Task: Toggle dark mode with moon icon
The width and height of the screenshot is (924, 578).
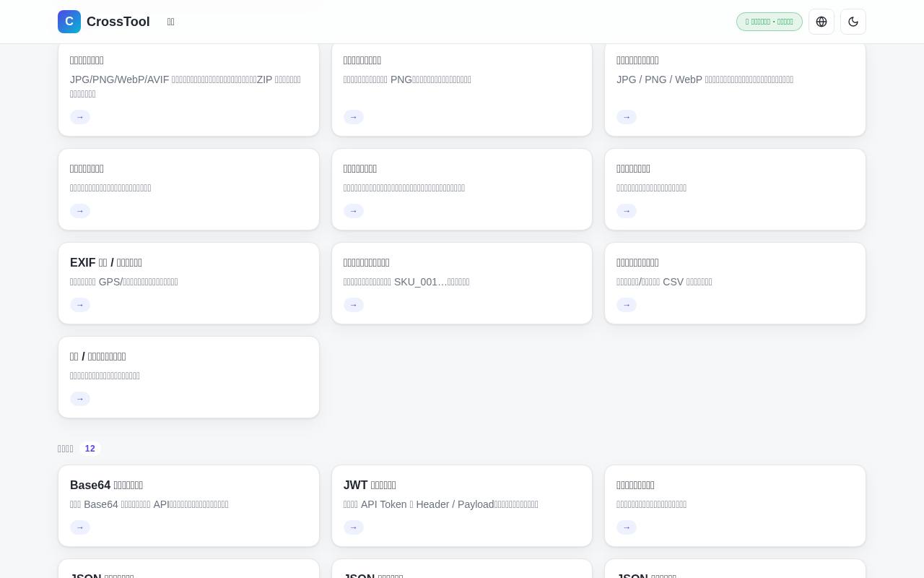Action: [853, 22]
